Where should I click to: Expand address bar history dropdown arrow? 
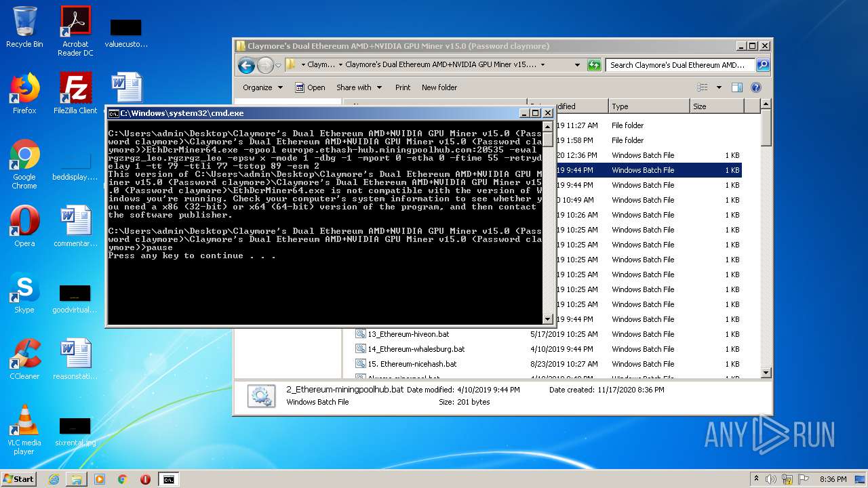[577, 65]
